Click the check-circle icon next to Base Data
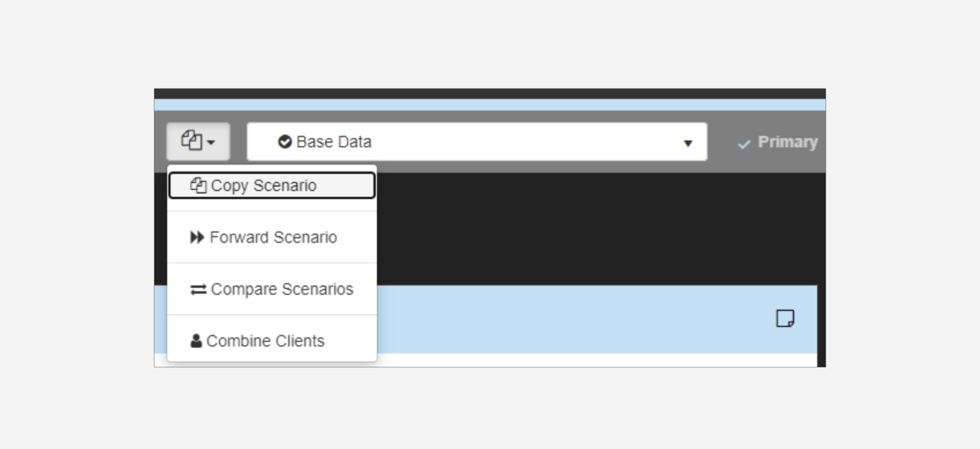 (x=285, y=142)
